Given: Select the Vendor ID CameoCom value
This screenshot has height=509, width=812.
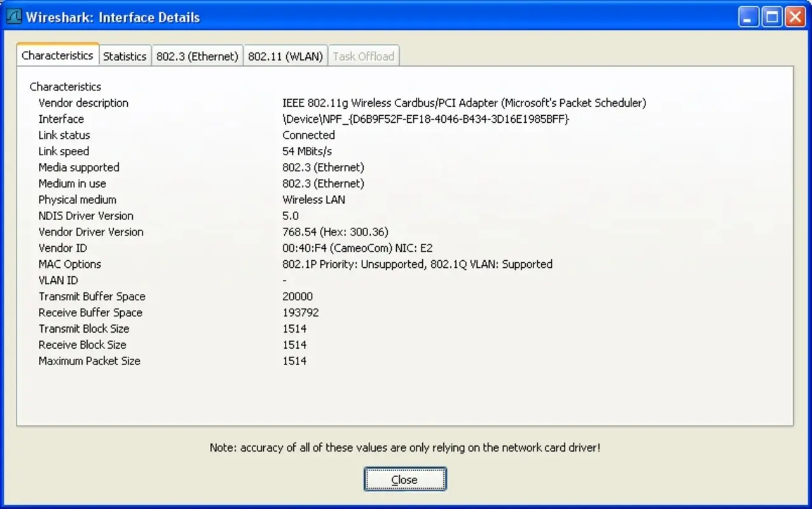Looking at the screenshot, I should pyautogui.click(x=356, y=248).
